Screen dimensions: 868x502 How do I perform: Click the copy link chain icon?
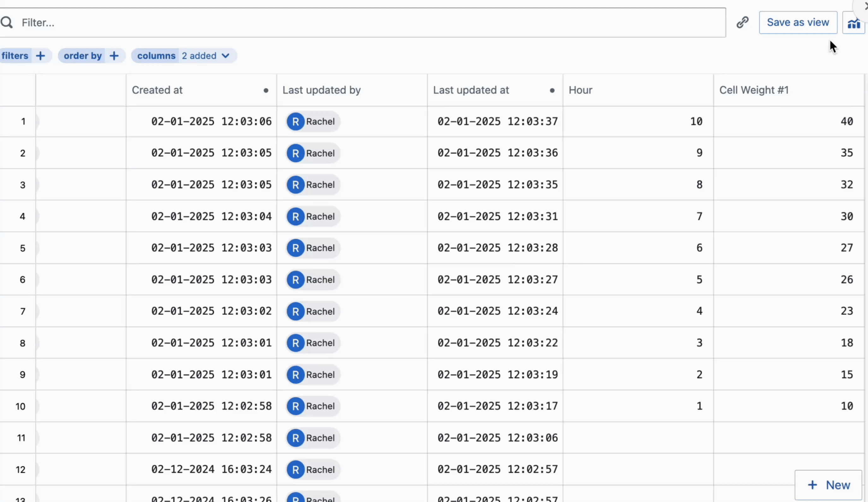742,22
